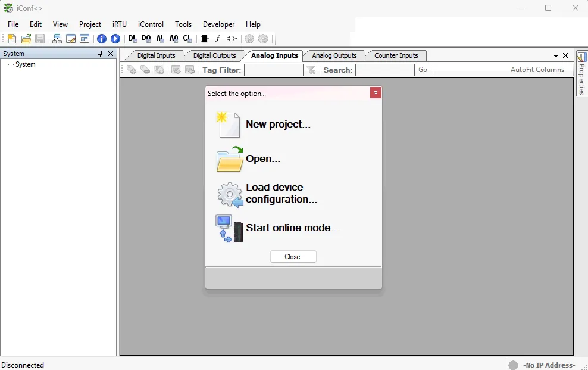Screen dimensions: 588x370
Task: Click the save floppy disk icon
Action: [x=40, y=39]
